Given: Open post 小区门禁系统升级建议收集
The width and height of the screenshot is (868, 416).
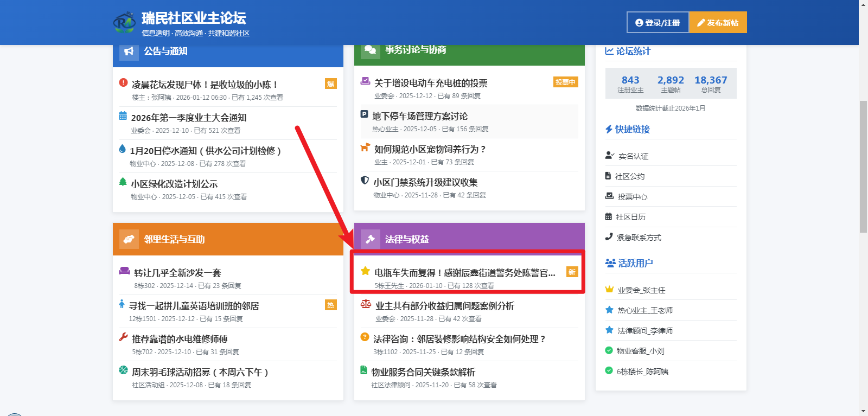Looking at the screenshot, I should click(425, 182).
